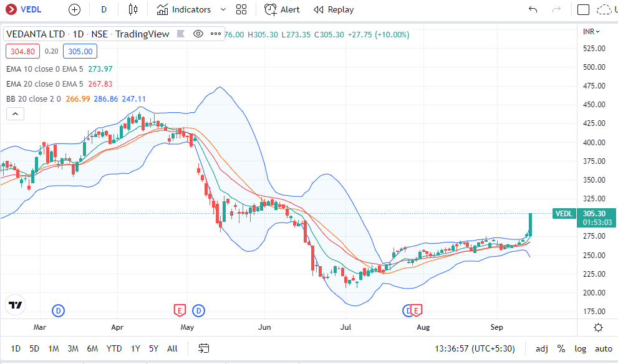
Task: Toggle symbol visibility with the eye icon
Action: (198, 34)
